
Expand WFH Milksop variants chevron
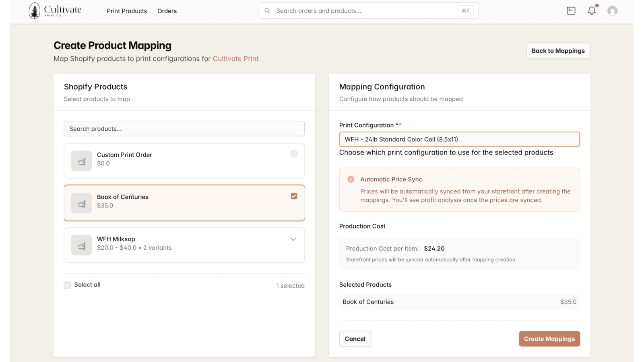(293, 239)
